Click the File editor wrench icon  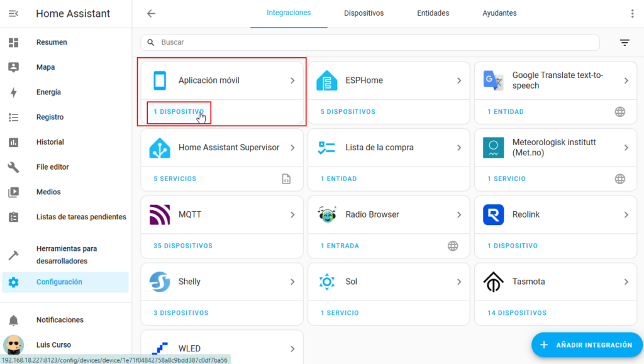tap(13, 167)
